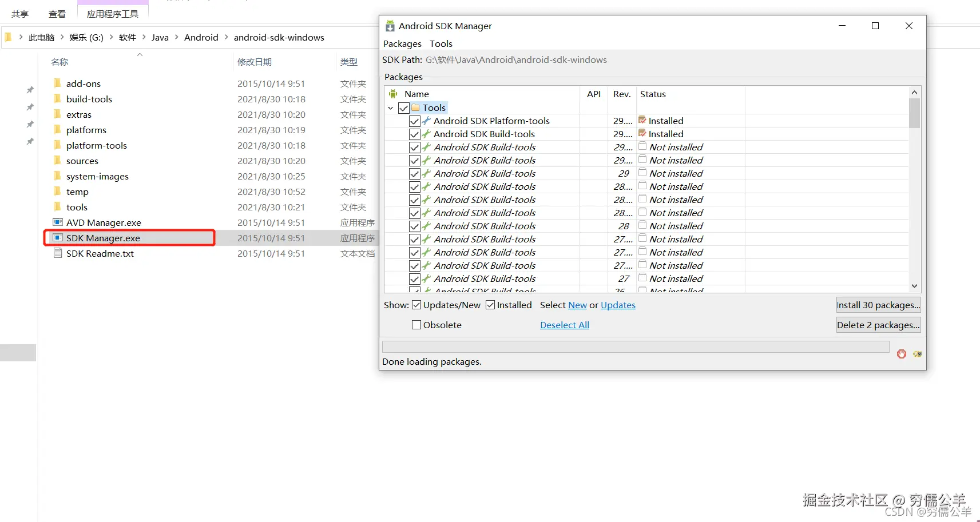Uncheck the Android SDK Platform-tools checkbox
Screen dimensions: 980x522
pyautogui.click(x=415, y=121)
